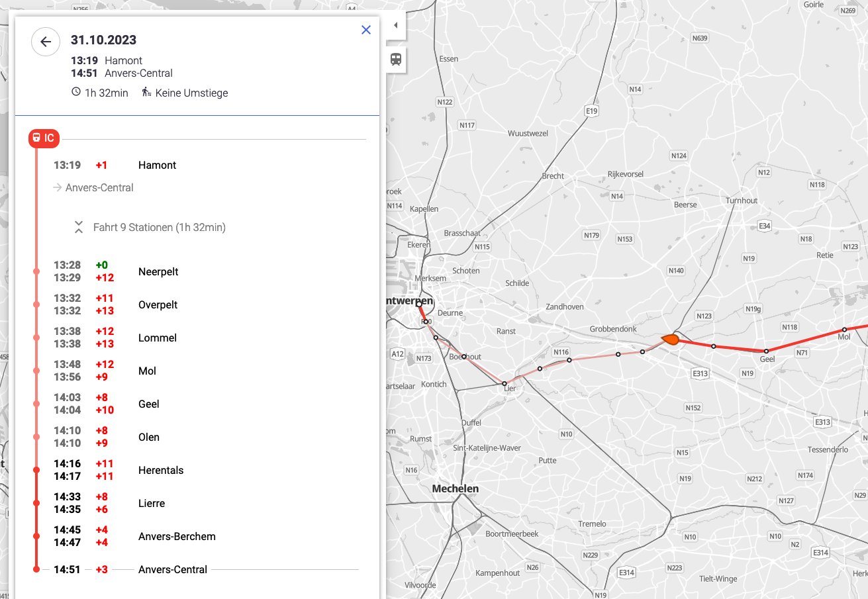Click the Keine Umstiege transfer icon
868x599 pixels.
click(146, 92)
